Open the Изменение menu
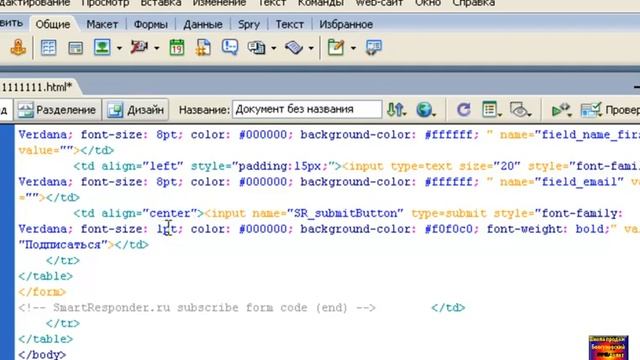640x360 pixels. [219, 3]
